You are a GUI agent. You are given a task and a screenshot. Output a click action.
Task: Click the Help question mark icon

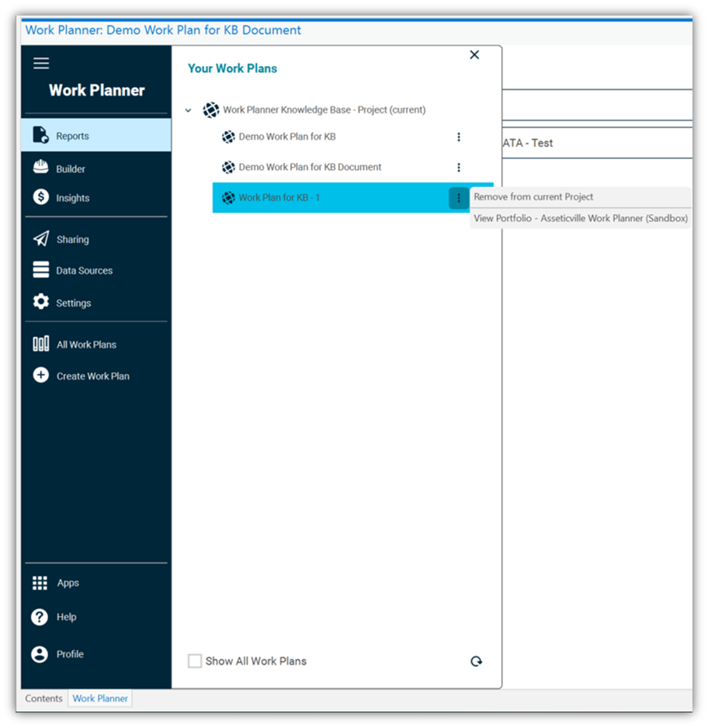tap(40, 618)
